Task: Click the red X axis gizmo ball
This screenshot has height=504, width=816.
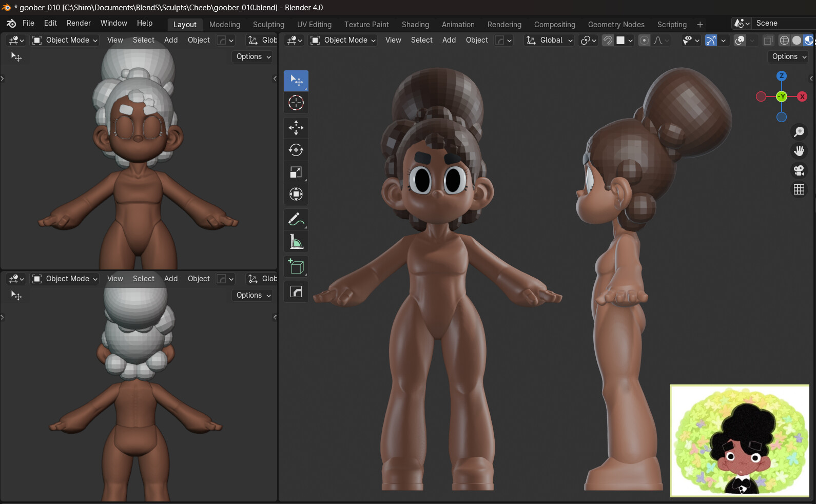Action: click(x=802, y=96)
